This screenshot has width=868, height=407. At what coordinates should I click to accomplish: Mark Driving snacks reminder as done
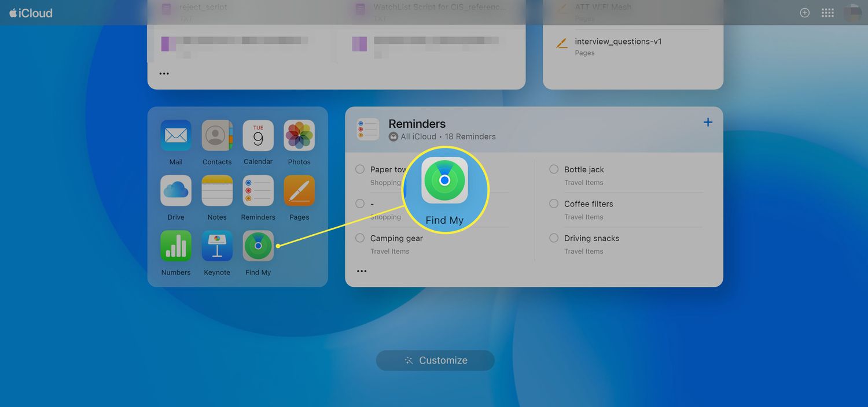554,238
